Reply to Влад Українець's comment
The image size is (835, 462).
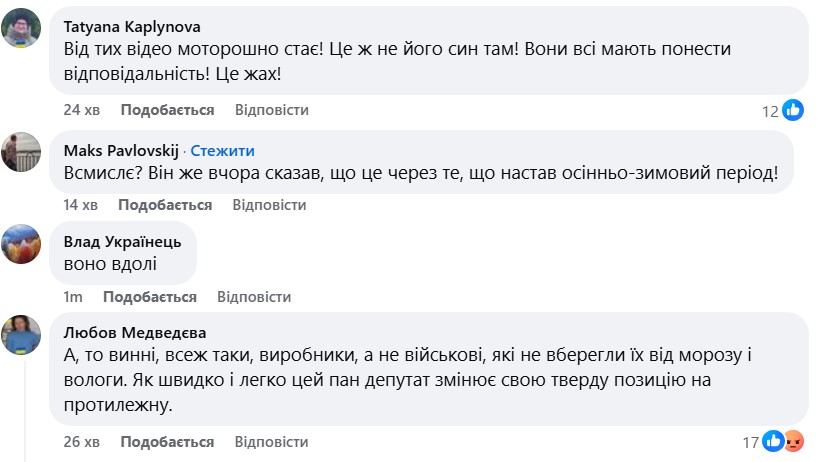coord(254,297)
